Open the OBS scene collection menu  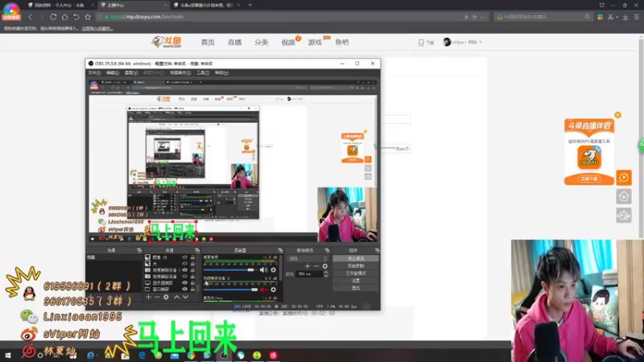click(180, 72)
